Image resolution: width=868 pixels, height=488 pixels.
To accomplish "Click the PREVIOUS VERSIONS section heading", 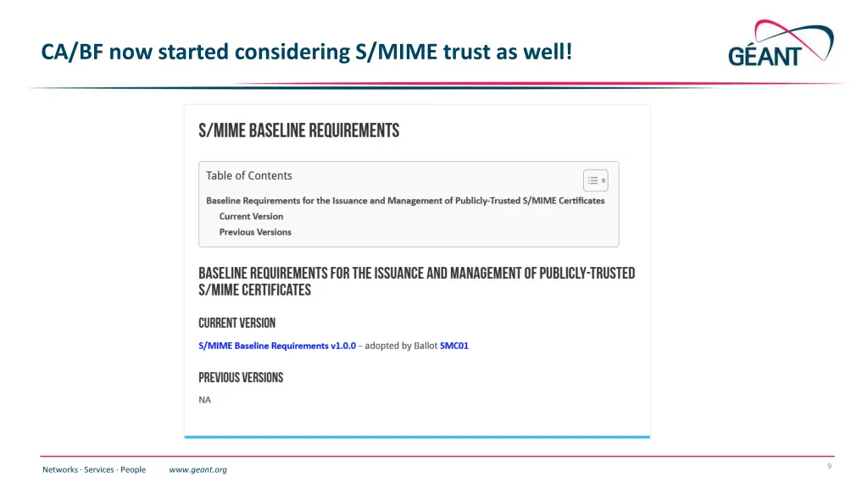I will (241, 378).
